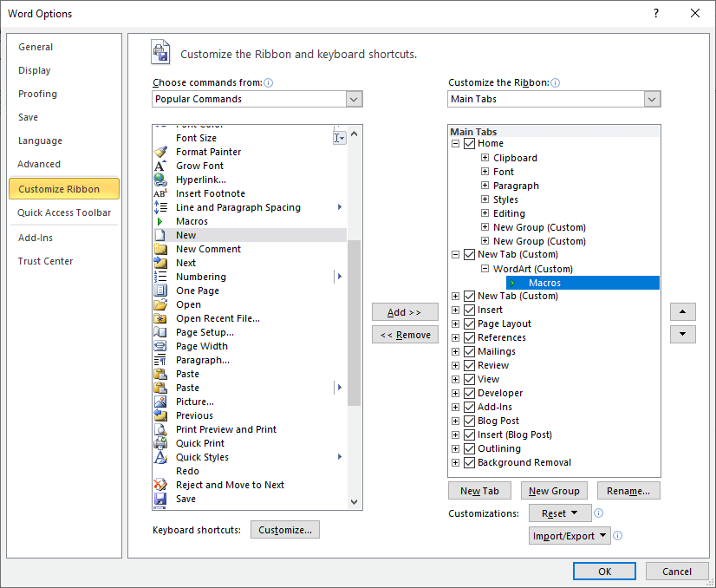Click the Open Recent File icon
The height and width of the screenshot is (588, 716).
(160, 318)
